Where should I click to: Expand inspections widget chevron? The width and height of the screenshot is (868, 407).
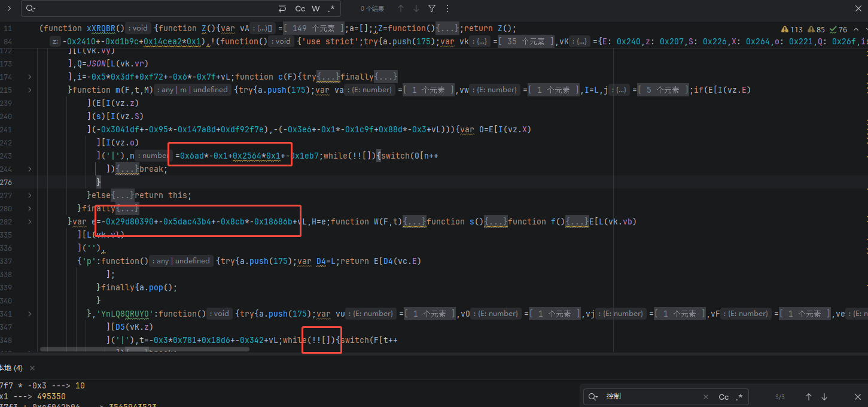click(856, 29)
